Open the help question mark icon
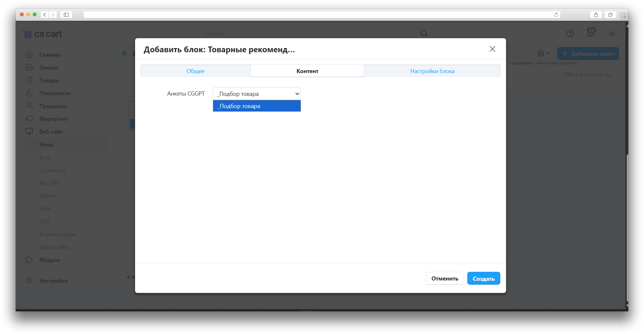Image resolution: width=644 pixels, height=334 pixels. tap(570, 34)
